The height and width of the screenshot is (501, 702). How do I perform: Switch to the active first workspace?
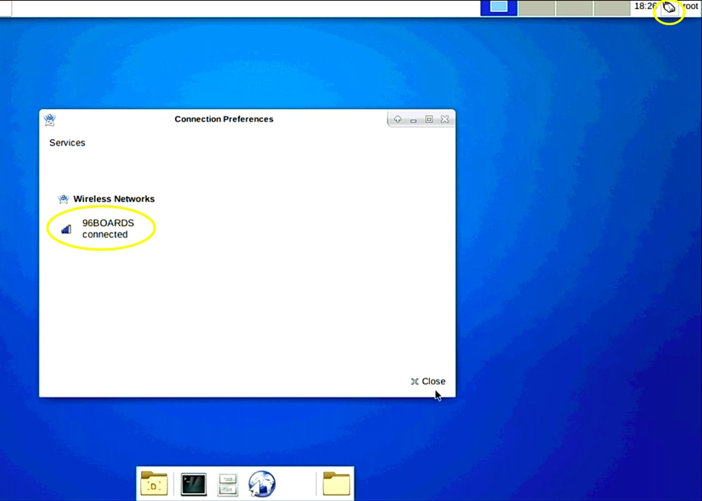coord(498,8)
